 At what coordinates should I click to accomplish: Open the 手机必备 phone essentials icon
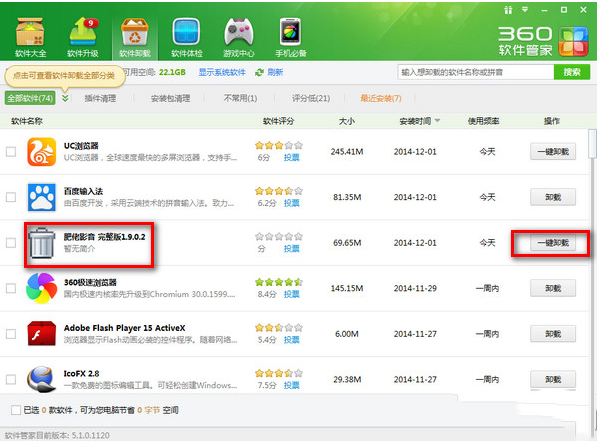point(291,37)
